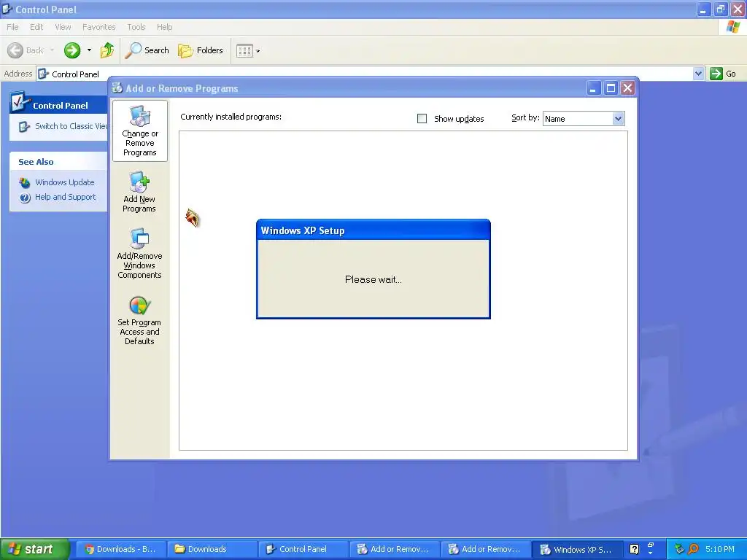Enable the Show updates checkbox

[422, 119]
